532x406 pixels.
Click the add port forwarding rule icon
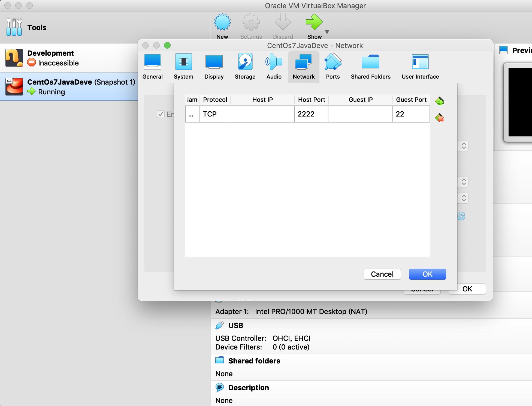coord(439,101)
